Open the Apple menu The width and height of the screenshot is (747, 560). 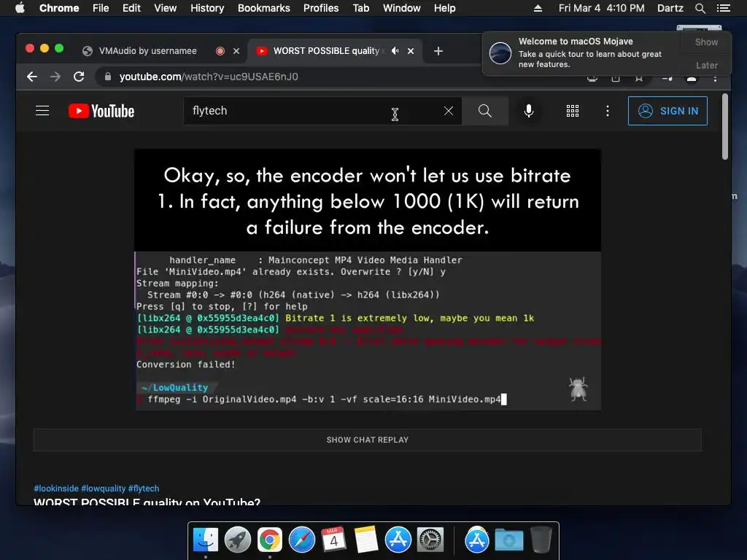[x=20, y=8]
